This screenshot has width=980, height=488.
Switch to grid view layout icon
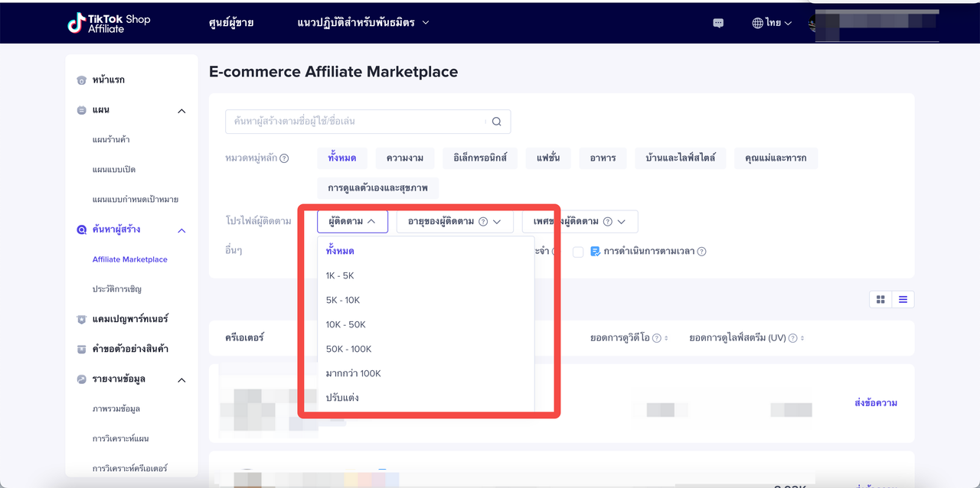[x=880, y=299]
